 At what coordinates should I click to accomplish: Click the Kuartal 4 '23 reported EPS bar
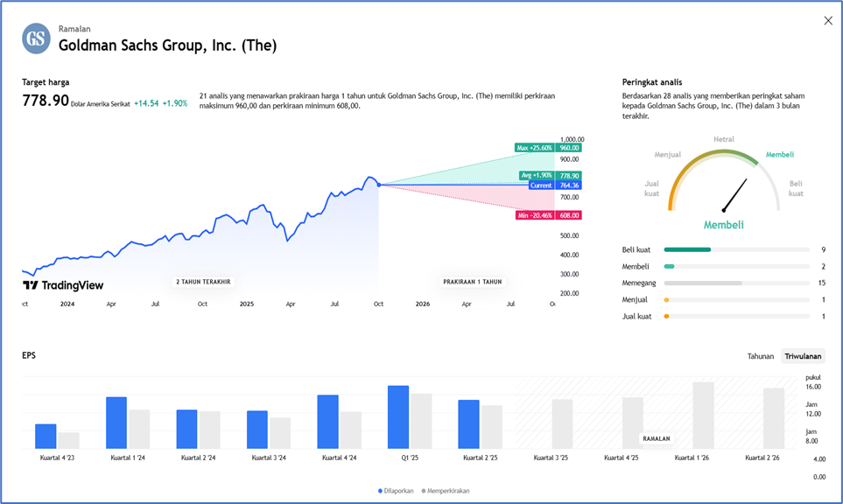[x=46, y=437]
